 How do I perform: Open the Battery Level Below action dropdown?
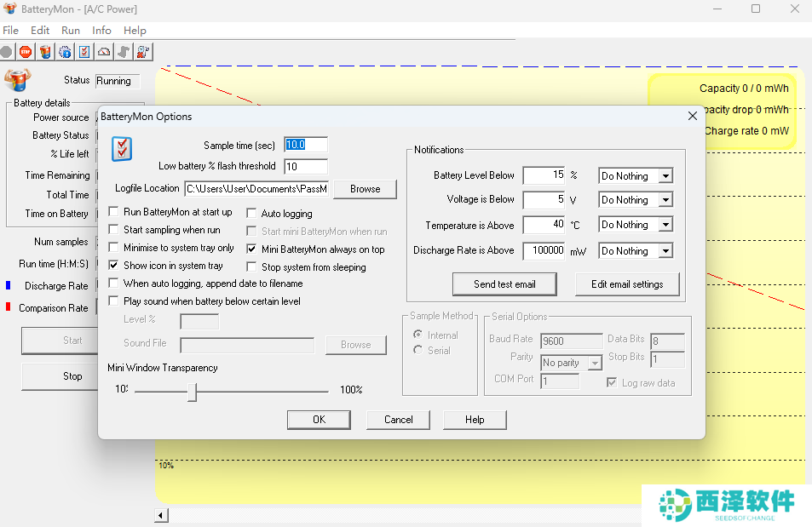pos(665,176)
